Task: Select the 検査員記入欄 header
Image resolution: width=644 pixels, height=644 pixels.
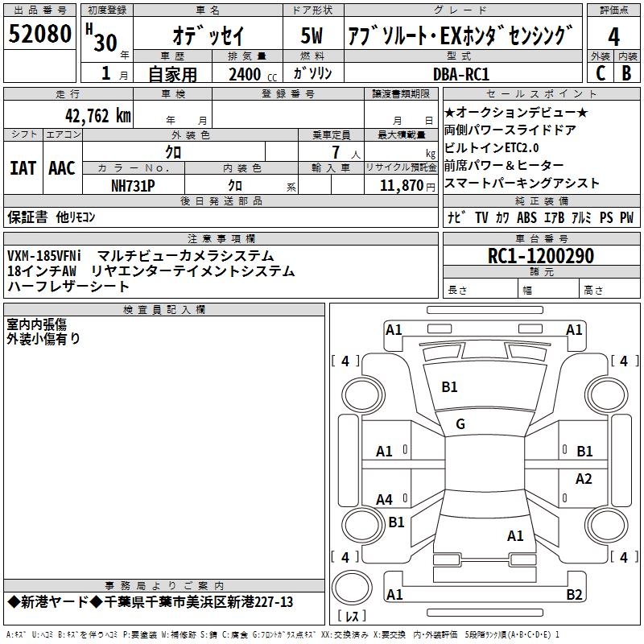Action: pyautogui.click(x=164, y=310)
